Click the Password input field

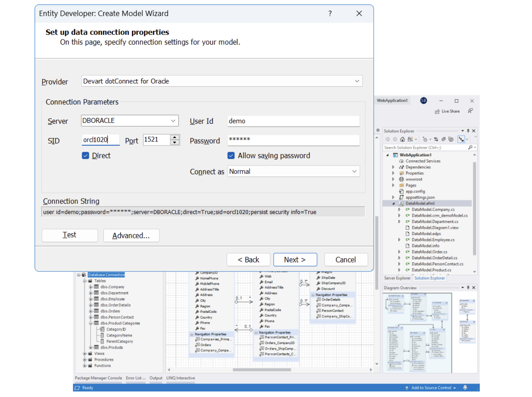[x=293, y=140]
